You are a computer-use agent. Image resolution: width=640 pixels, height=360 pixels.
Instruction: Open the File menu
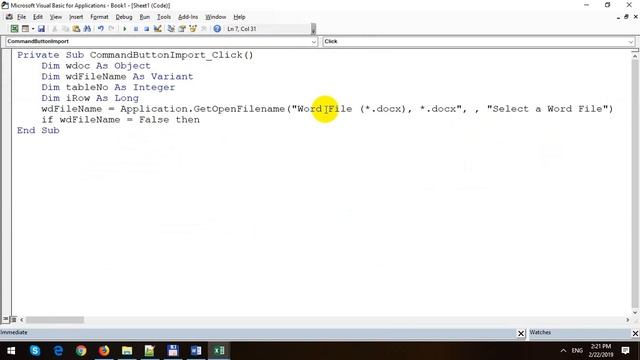[x=21, y=17]
